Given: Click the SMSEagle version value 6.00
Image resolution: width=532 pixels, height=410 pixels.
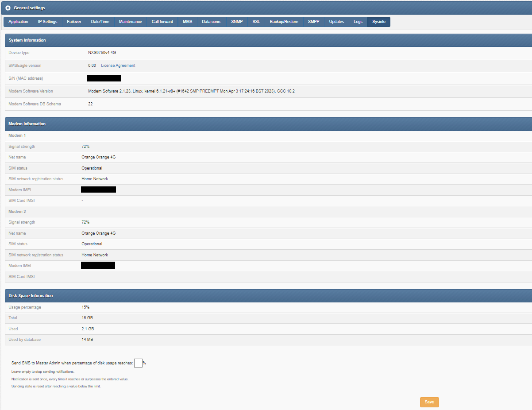Looking at the screenshot, I should [92, 66].
